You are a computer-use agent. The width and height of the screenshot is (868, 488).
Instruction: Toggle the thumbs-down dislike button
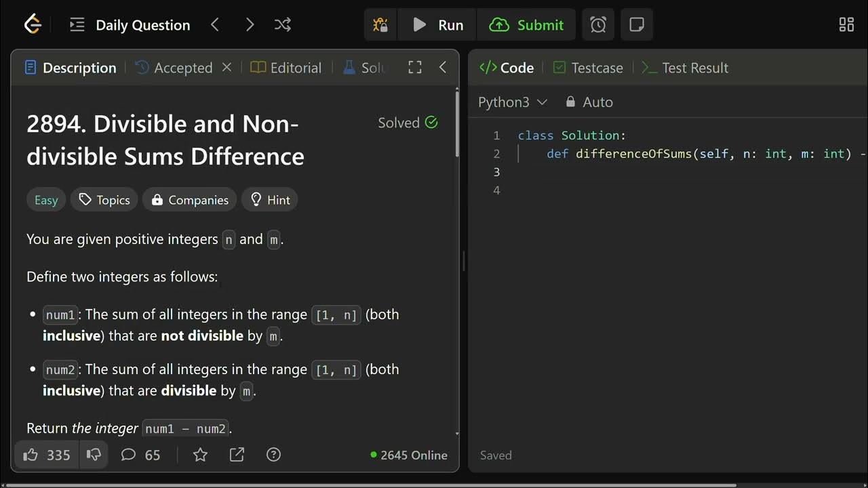click(x=94, y=455)
